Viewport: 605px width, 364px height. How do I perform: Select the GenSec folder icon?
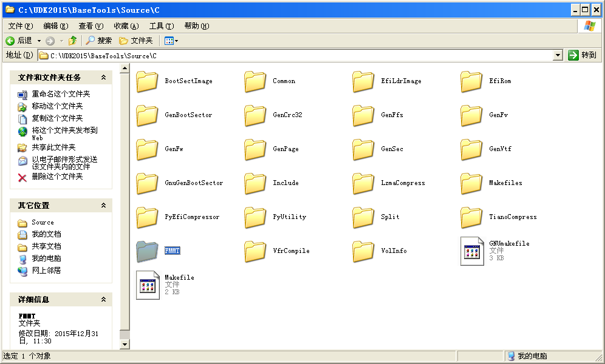click(363, 149)
